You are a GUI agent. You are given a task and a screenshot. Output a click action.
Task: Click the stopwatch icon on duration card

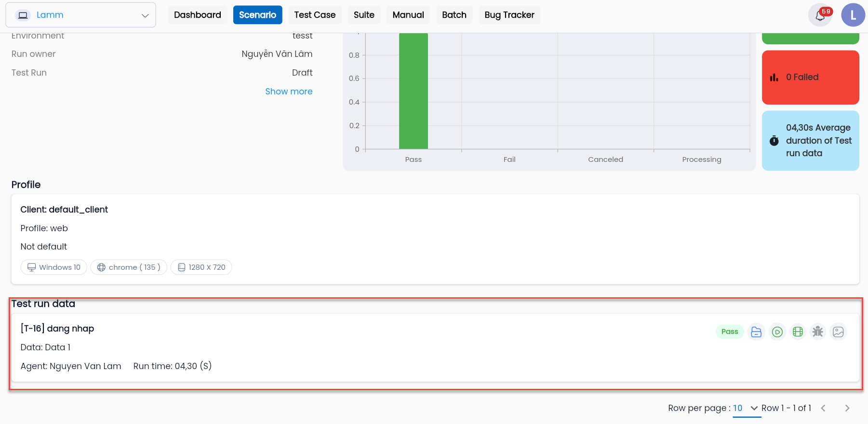pyautogui.click(x=774, y=141)
